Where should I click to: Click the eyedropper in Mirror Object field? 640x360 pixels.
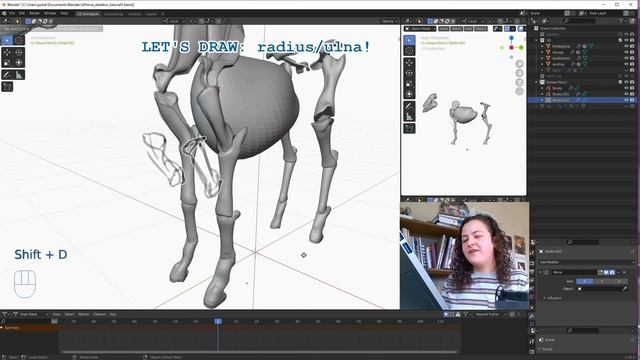click(624, 289)
